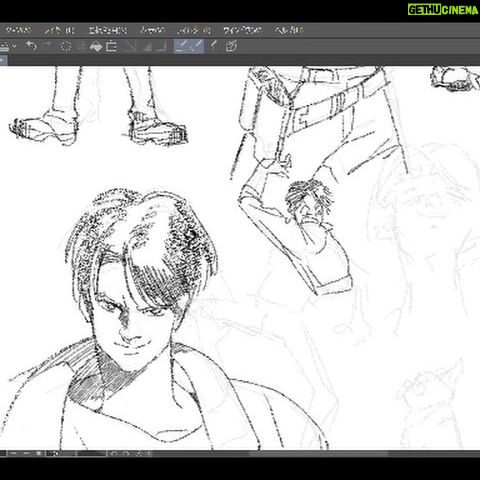This screenshot has width=480, height=480.
Task: Click rotate canvas left icon at bottom
Action: [x=114, y=453]
